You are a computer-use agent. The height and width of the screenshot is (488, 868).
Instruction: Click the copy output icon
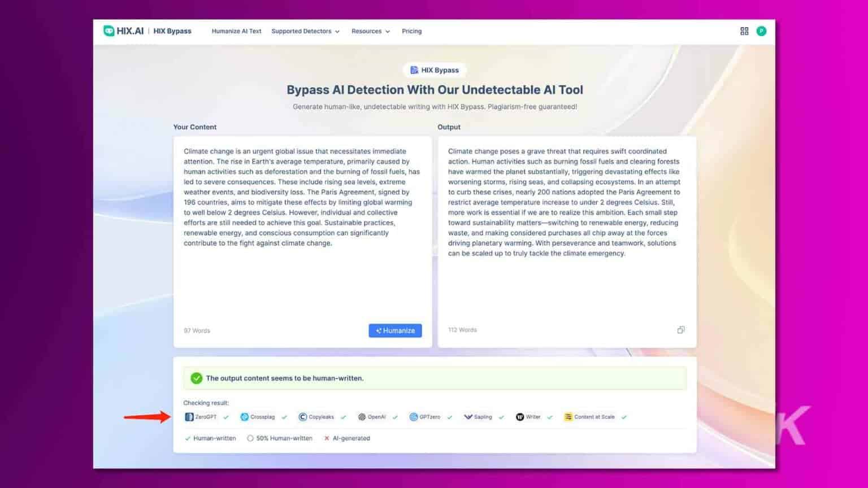pos(681,330)
